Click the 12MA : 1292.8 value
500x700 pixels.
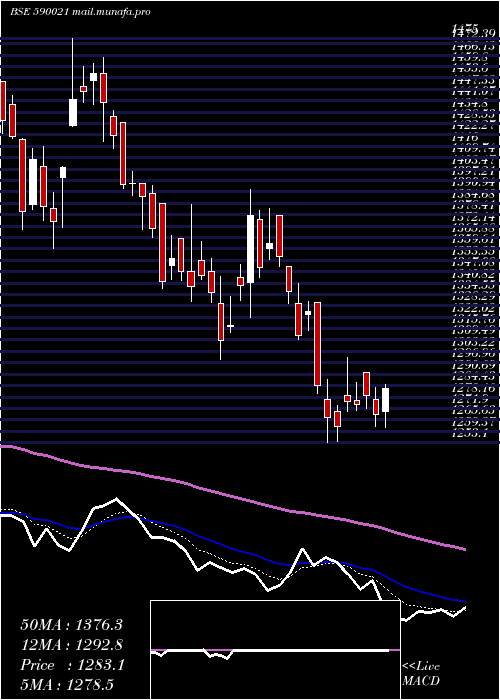71,645
